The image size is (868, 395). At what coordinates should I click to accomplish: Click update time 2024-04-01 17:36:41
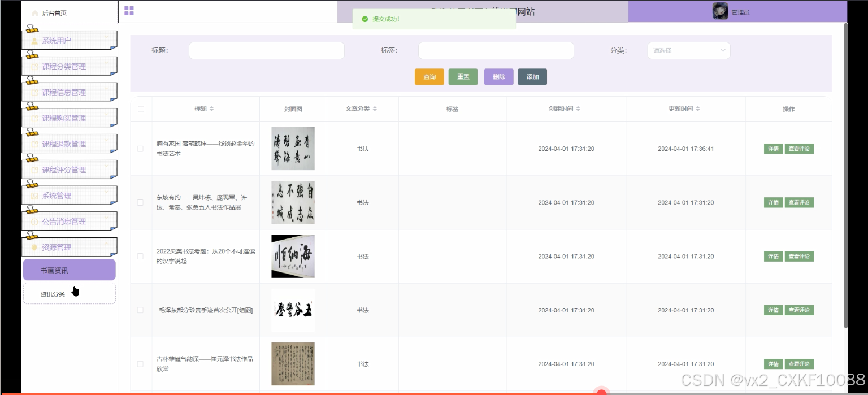coord(685,149)
